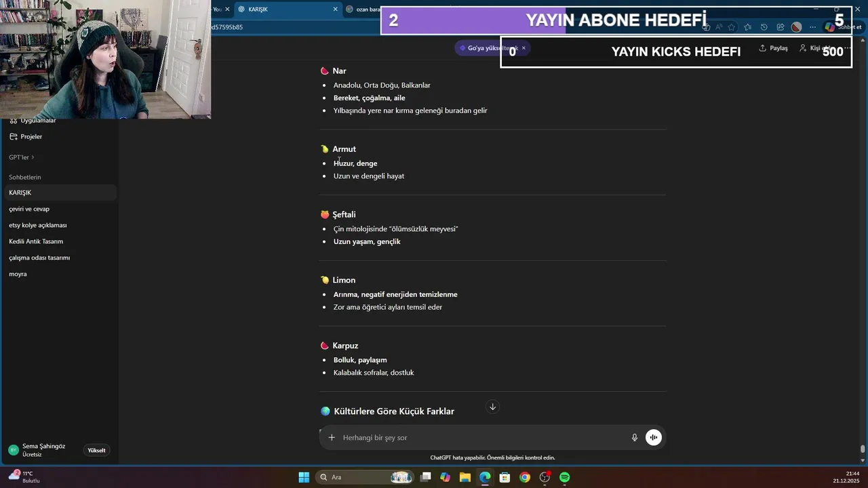Expand the GPT'ler section chevron
Screen dimensions: 868x488
tap(33, 157)
